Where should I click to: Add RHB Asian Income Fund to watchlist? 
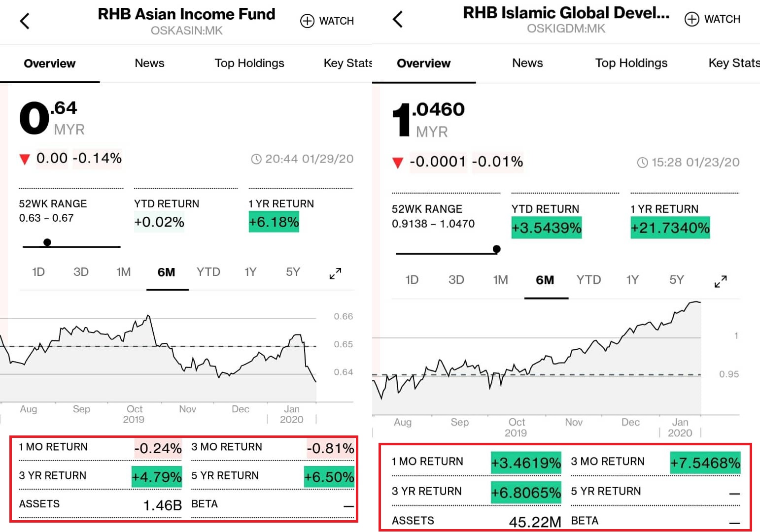pos(327,21)
